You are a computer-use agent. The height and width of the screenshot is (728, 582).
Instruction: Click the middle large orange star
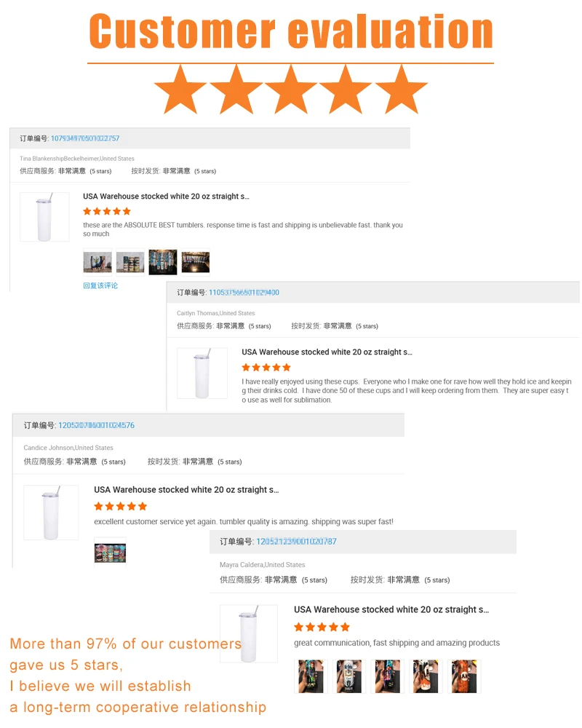tap(291, 90)
